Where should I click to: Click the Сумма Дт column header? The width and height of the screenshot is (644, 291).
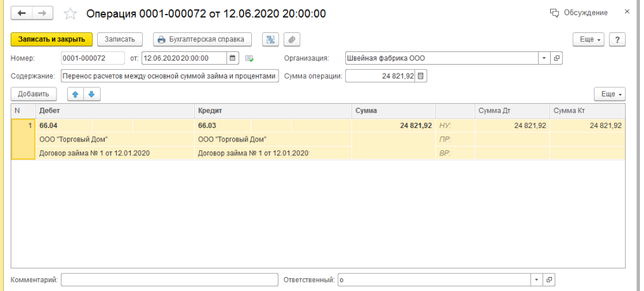pyautogui.click(x=512, y=111)
